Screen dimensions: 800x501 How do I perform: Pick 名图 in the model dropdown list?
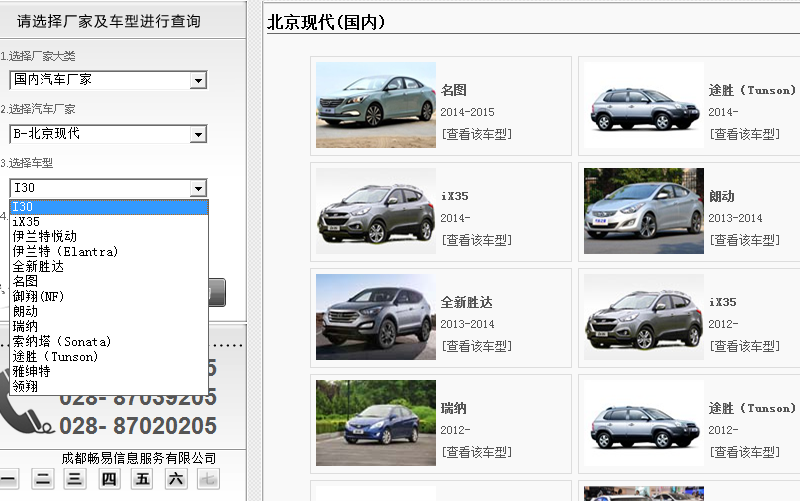[x=109, y=282]
